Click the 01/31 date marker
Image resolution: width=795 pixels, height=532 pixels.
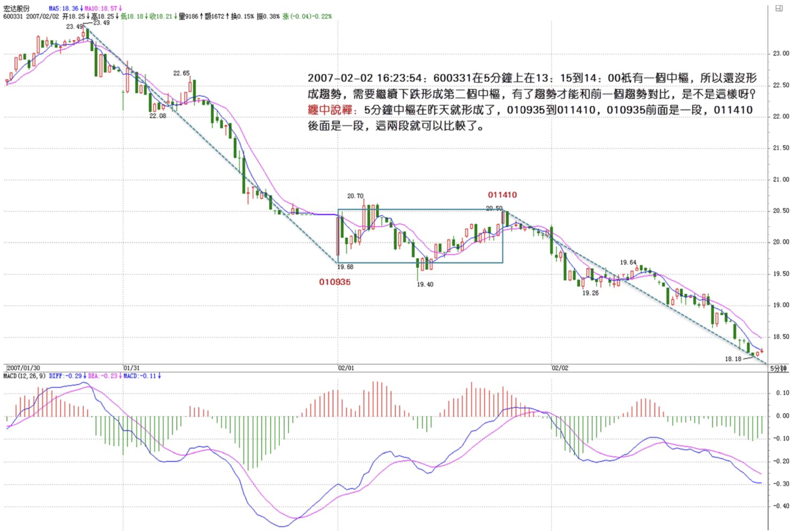point(132,368)
